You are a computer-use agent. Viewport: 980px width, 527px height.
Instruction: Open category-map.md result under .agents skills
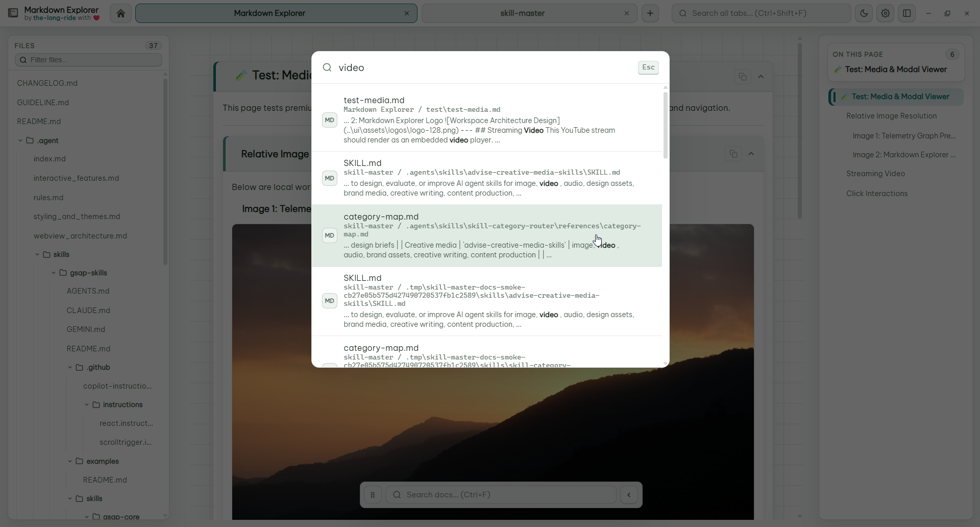point(486,235)
